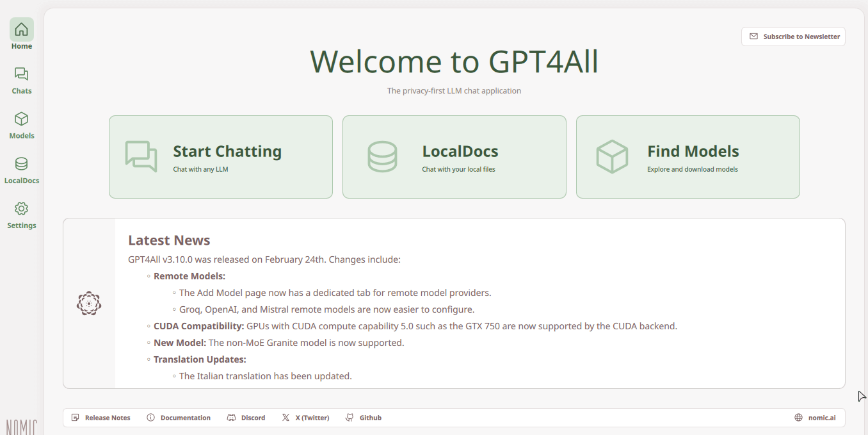868x435 pixels.
Task: Click the 'Groq, OpenAI, and Mistral' line
Action: pos(326,309)
